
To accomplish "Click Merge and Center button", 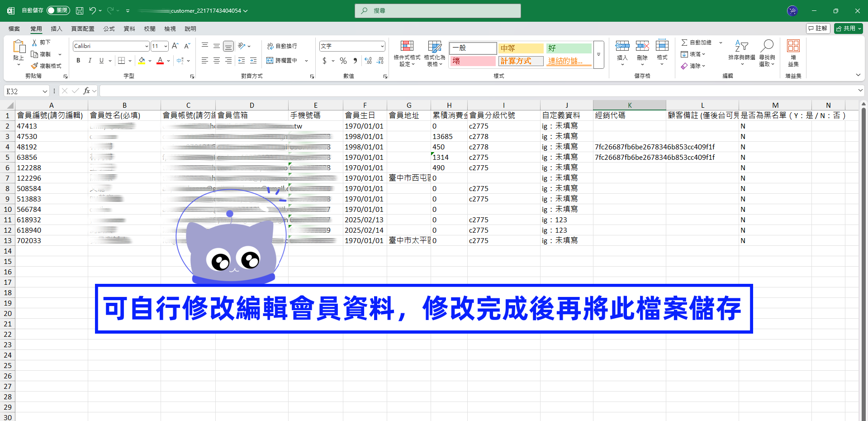I will (x=282, y=60).
